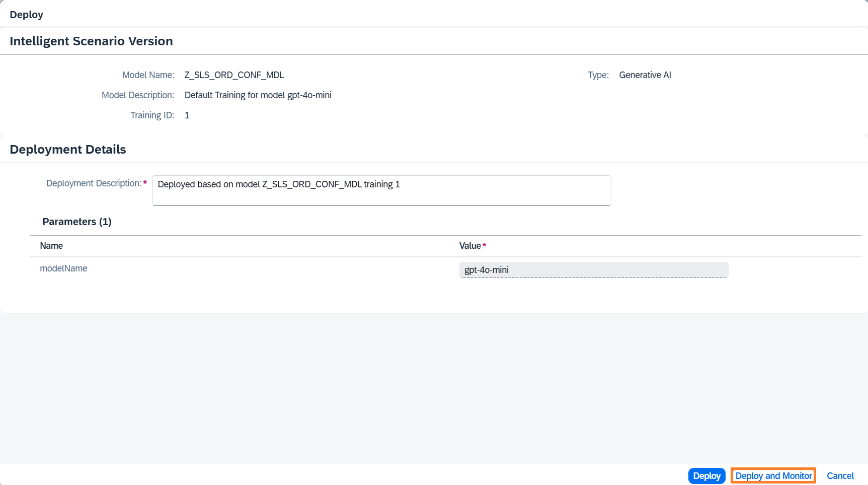This screenshot has height=485, width=868.
Task: Click the Deploy dialog title
Action: pyautogui.click(x=26, y=15)
